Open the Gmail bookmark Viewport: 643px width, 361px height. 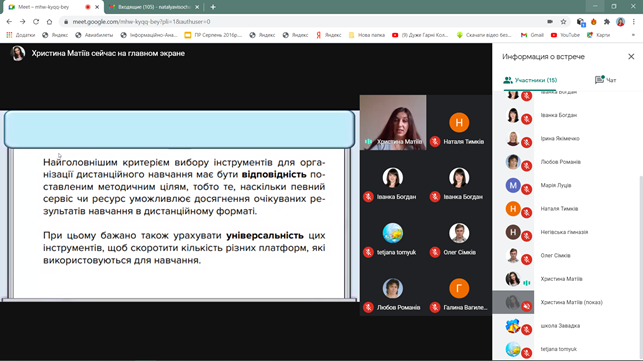(532, 35)
